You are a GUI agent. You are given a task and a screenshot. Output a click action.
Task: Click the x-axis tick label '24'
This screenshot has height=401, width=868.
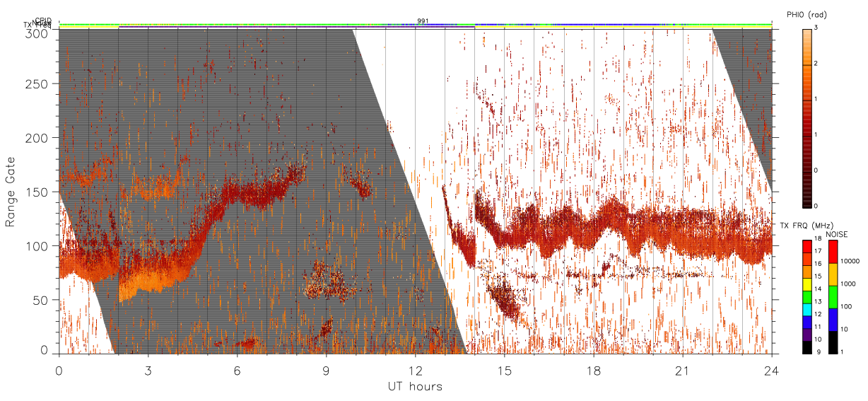771,370
